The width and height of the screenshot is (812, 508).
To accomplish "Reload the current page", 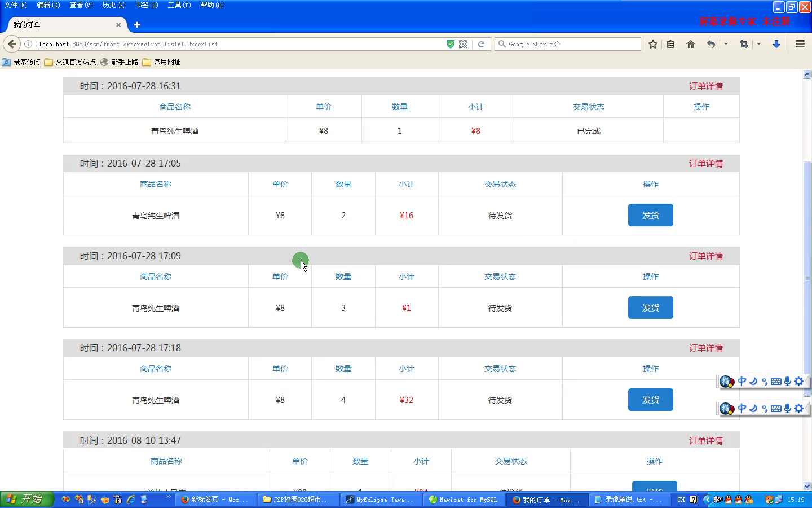I will (481, 44).
